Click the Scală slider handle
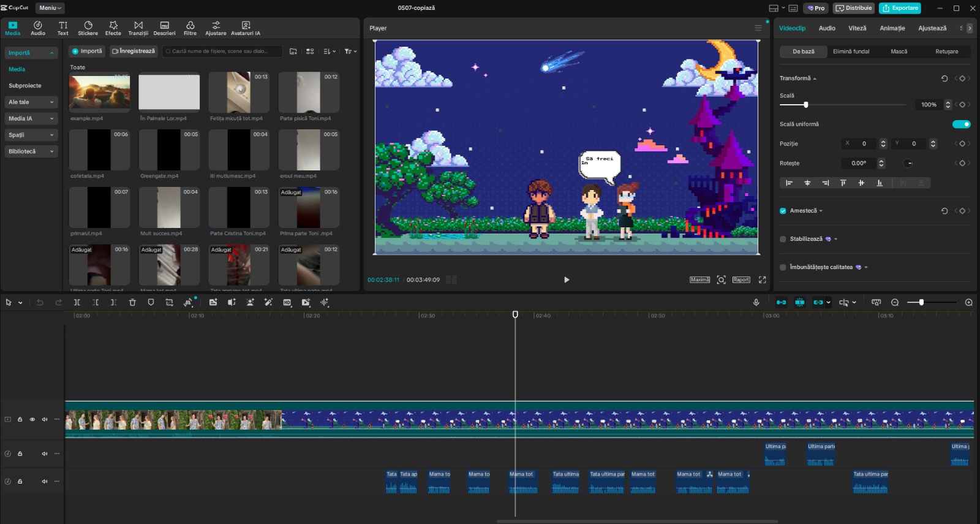Screen dimensions: 980x524 point(806,105)
